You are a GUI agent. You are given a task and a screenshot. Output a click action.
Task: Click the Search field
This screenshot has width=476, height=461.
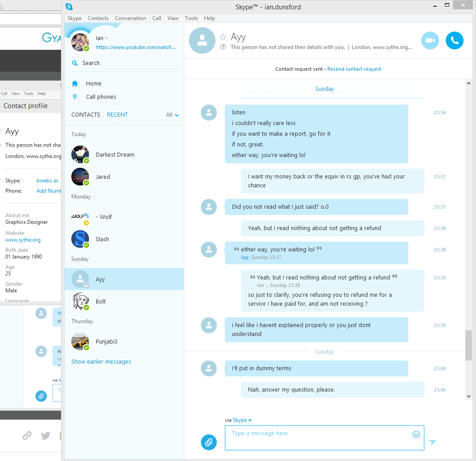click(124, 63)
